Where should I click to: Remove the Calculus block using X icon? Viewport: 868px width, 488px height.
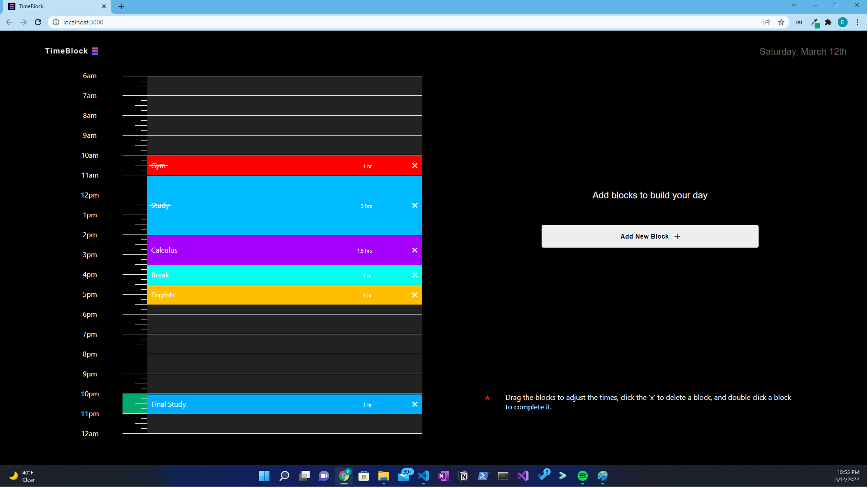415,250
